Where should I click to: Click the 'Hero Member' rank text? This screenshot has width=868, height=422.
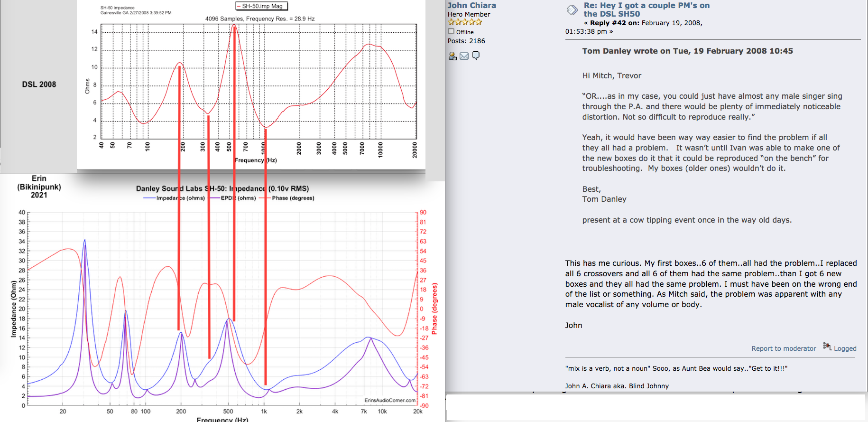click(469, 14)
